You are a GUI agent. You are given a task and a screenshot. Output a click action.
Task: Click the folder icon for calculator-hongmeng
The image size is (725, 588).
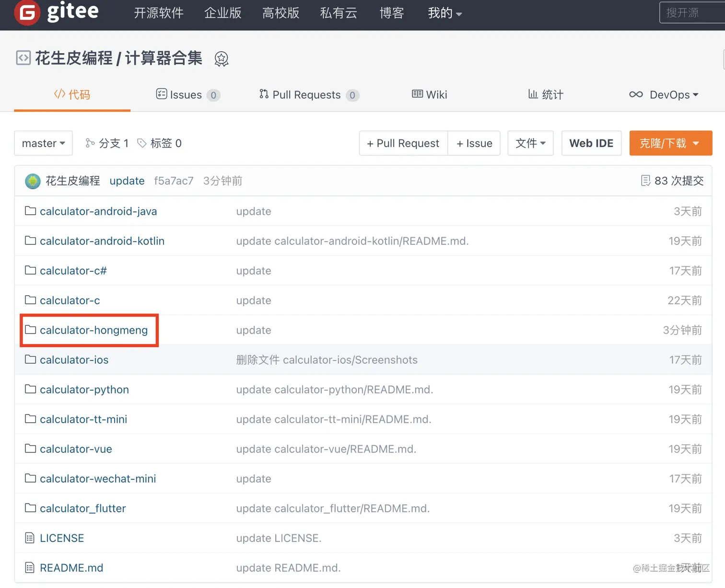[x=30, y=330]
